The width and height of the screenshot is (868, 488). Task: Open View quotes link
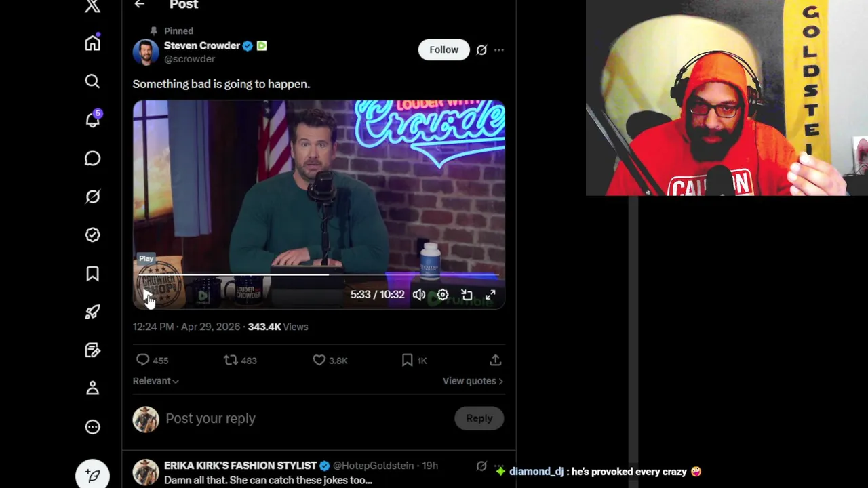tap(473, 381)
